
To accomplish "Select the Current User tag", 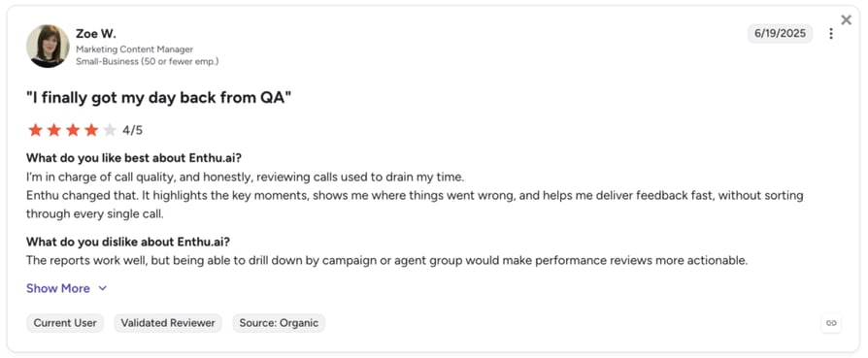I will pos(65,323).
